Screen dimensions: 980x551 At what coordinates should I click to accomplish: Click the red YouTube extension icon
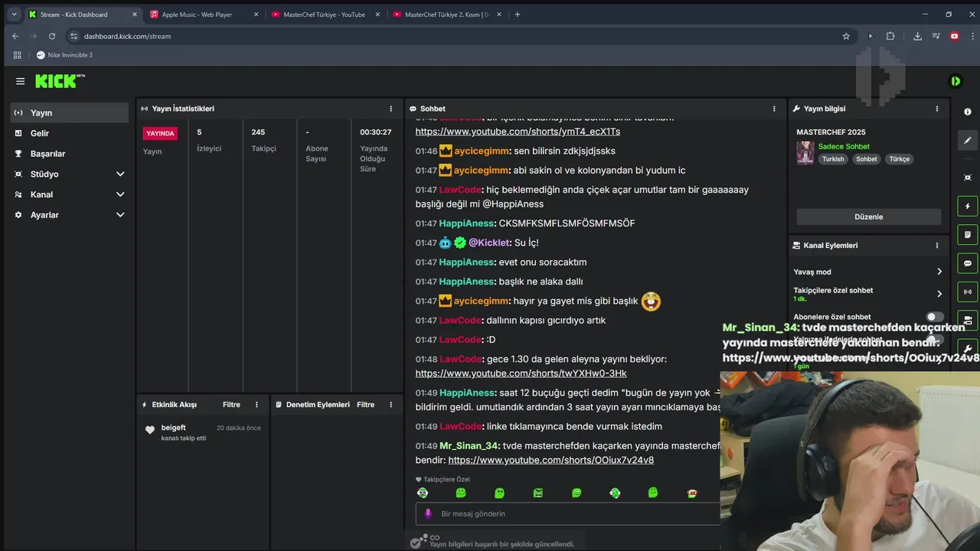coord(954,36)
